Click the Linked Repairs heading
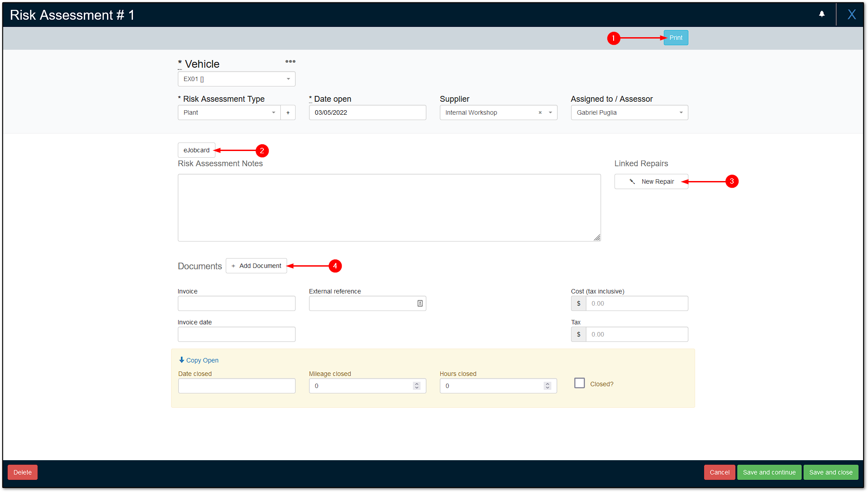This screenshot has width=868, height=492. tap(641, 164)
